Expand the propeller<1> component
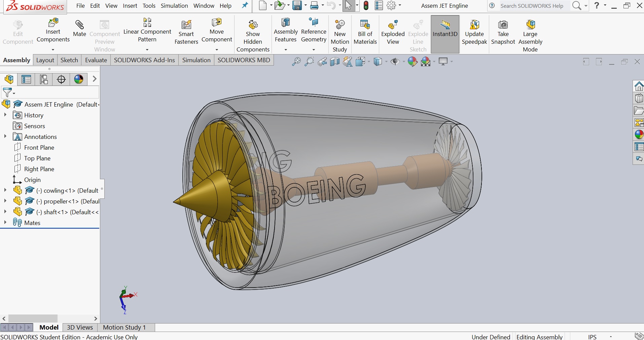The image size is (644, 340). [x=5, y=201]
